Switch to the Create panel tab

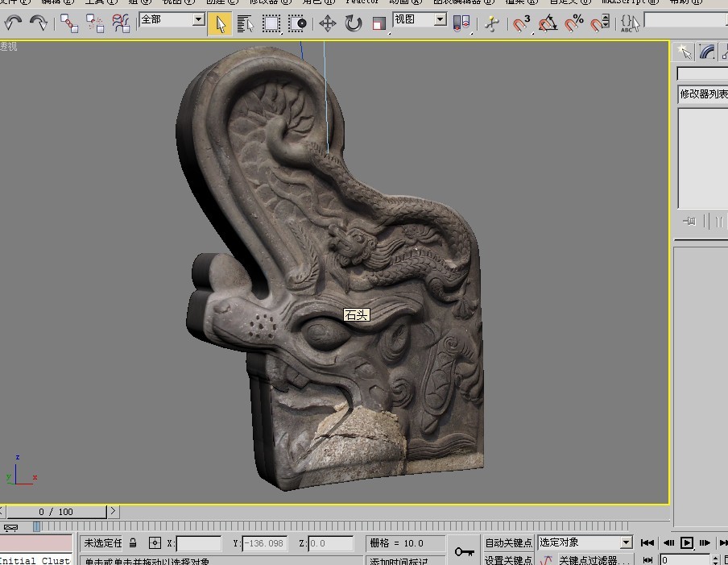(684, 52)
